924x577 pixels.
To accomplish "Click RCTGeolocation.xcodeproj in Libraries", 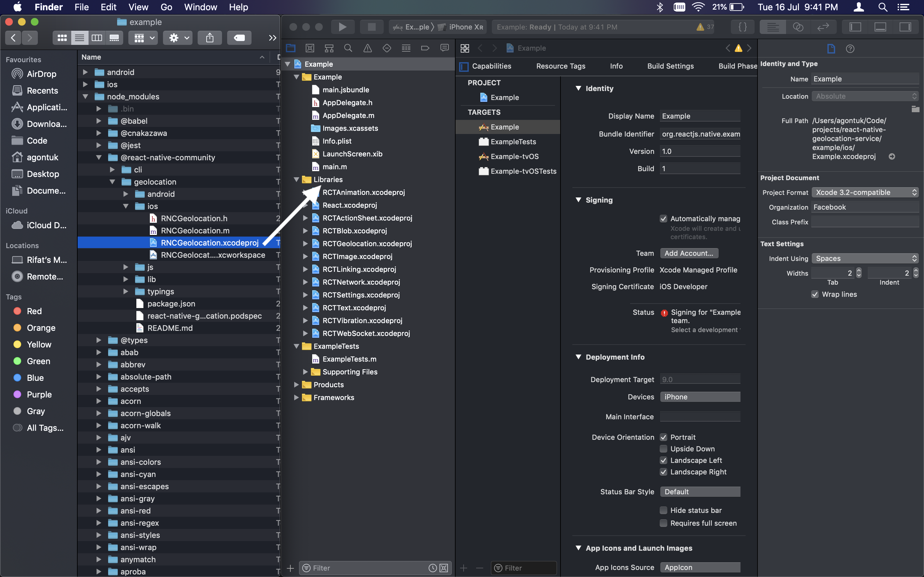I will (x=369, y=243).
